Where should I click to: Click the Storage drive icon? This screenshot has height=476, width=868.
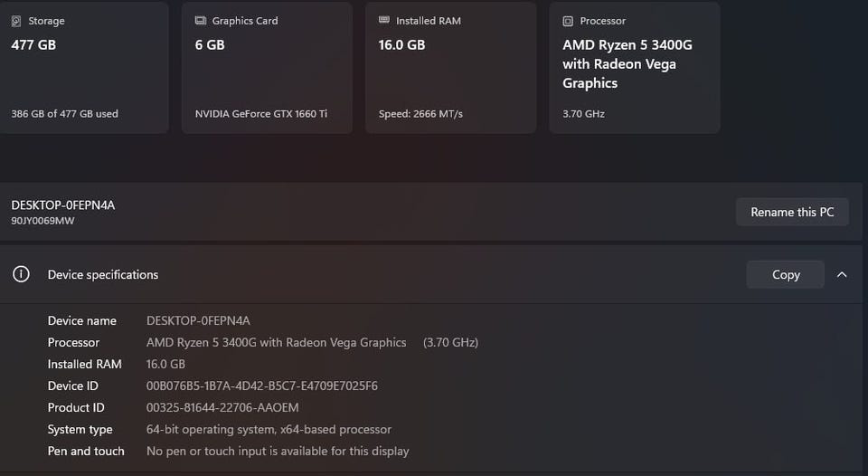[x=16, y=21]
